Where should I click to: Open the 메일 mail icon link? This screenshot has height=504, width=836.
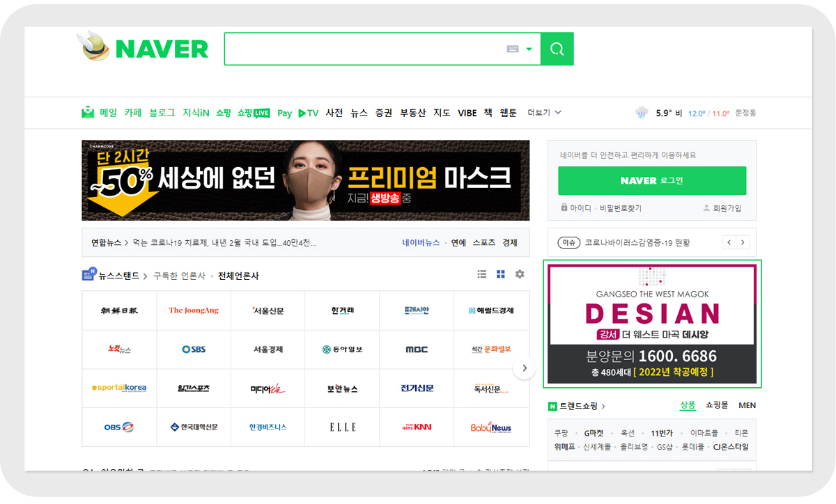(x=99, y=113)
